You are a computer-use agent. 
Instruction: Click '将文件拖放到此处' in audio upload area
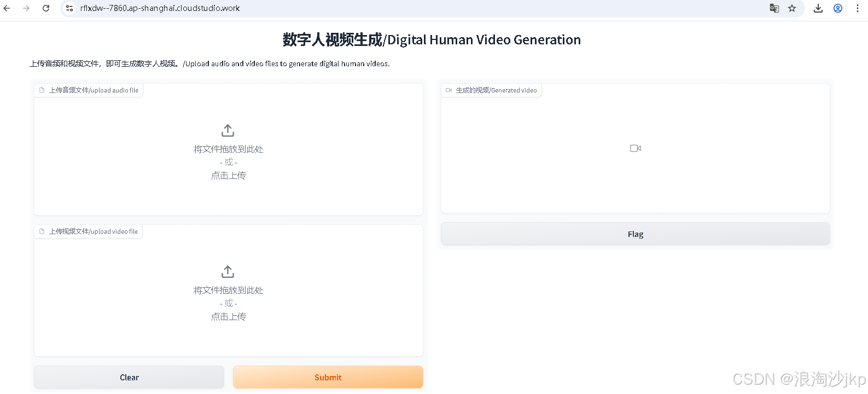[x=229, y=149]
